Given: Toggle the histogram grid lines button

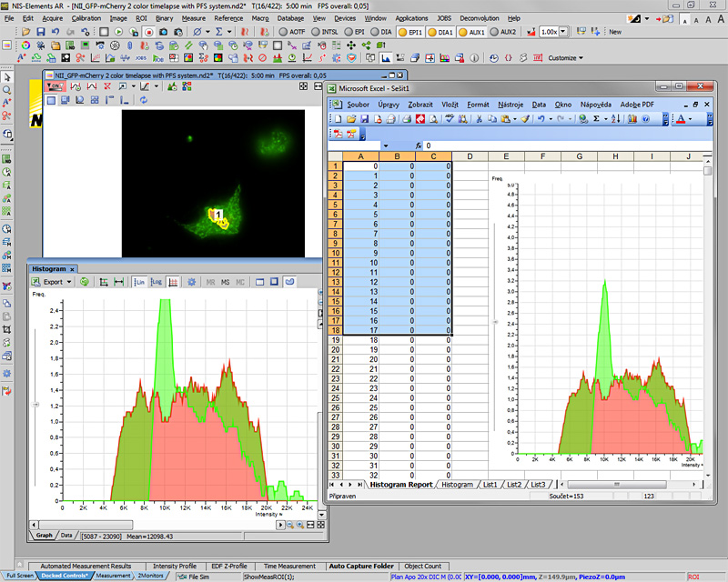Looking at the screenshot, I should coord(173,282).
